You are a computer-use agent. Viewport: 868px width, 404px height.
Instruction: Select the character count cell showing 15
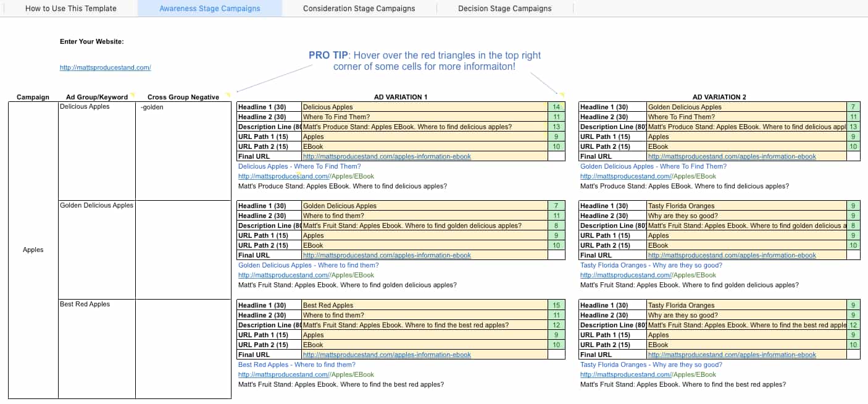(x=556, y=305)
